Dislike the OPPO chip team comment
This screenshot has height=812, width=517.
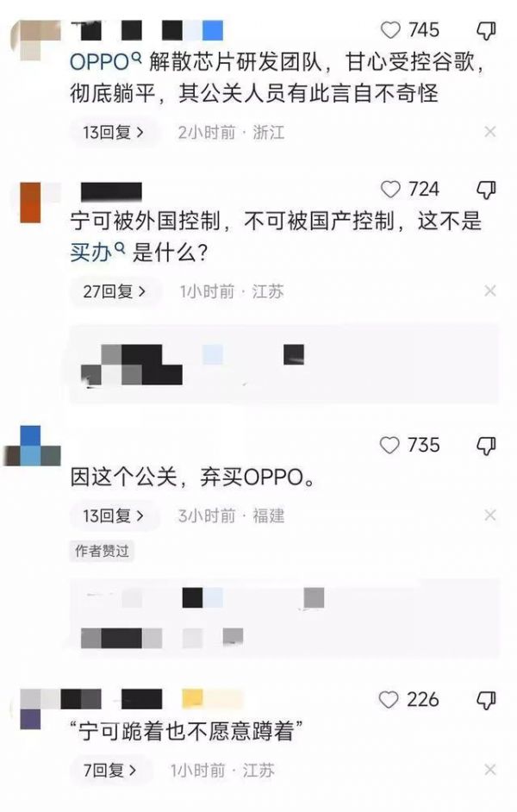click(x=485, y=30)
